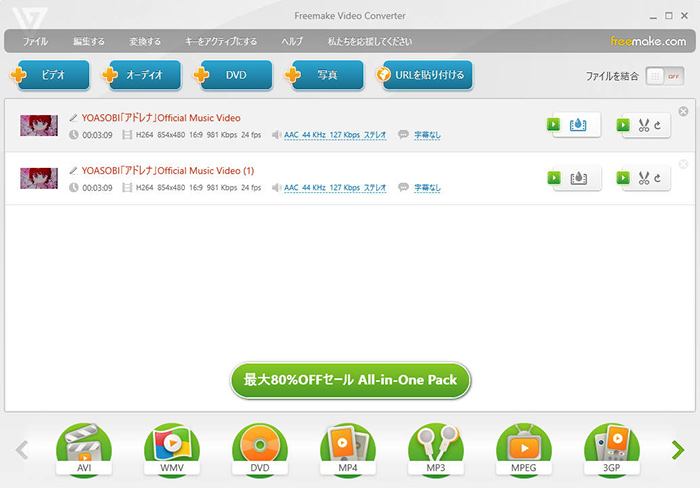The width and height of the screenshot is (700, 488).
Task: Rename the video (1) with pencil icon
Action: [73, 171]
